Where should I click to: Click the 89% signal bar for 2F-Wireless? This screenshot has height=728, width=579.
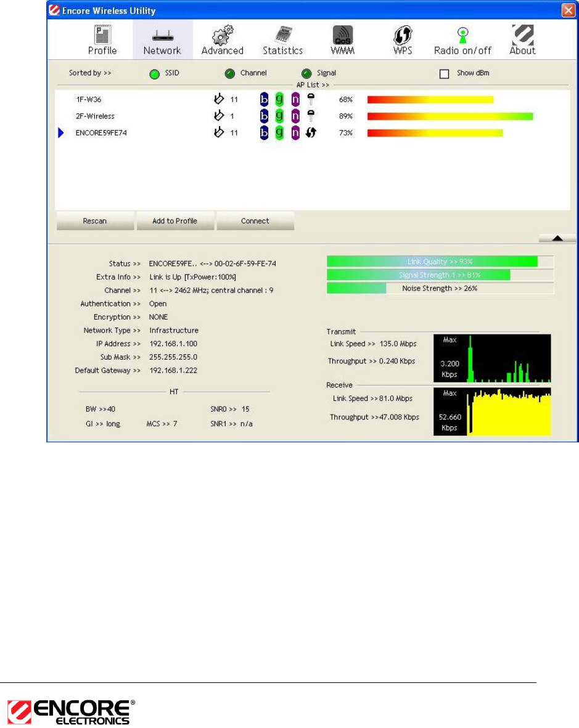(x=450, y=116)
